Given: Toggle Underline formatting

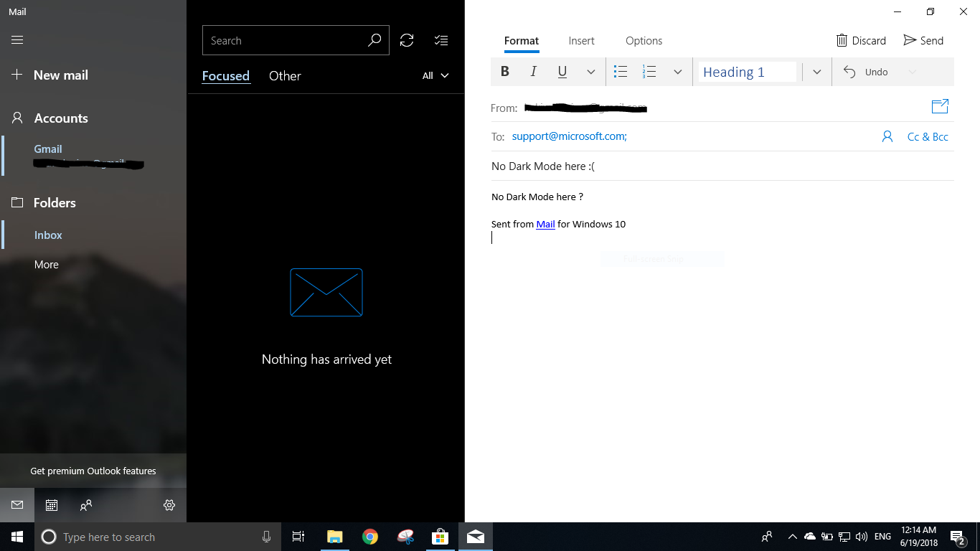Looking at the screenshot, I should 562,72.
